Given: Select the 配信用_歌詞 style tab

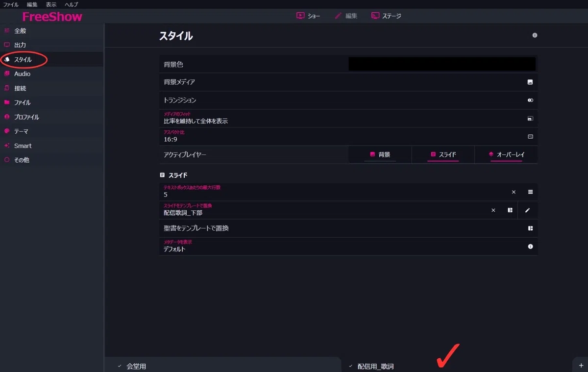Looking at the screenshot, I should 457,366.
